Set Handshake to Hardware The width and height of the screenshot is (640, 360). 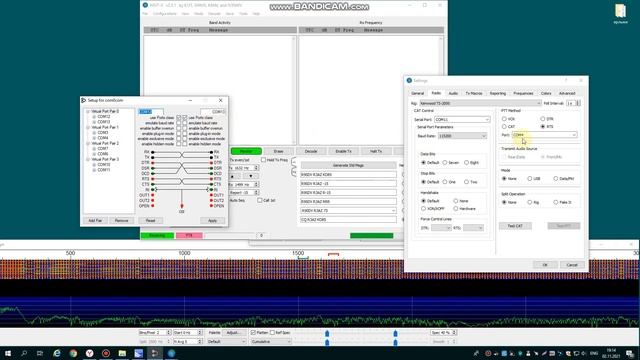[x=456, y=209]
